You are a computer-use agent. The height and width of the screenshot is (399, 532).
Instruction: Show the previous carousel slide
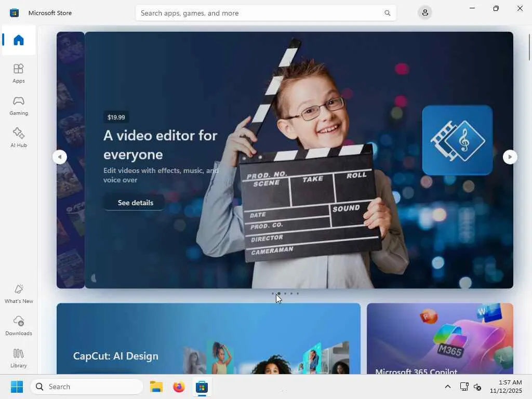(x=60, y=157)
